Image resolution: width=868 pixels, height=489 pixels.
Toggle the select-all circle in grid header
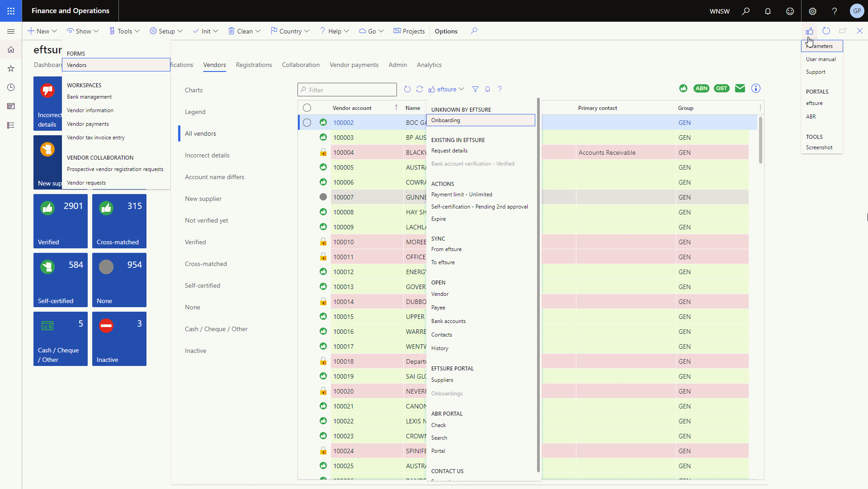pyautogui.click(x=307, y=108)
